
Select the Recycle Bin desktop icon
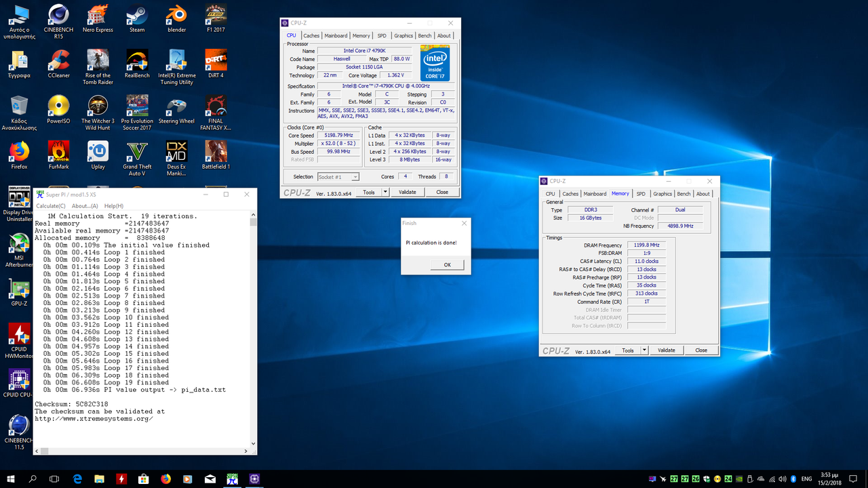[x=19, y=113]
